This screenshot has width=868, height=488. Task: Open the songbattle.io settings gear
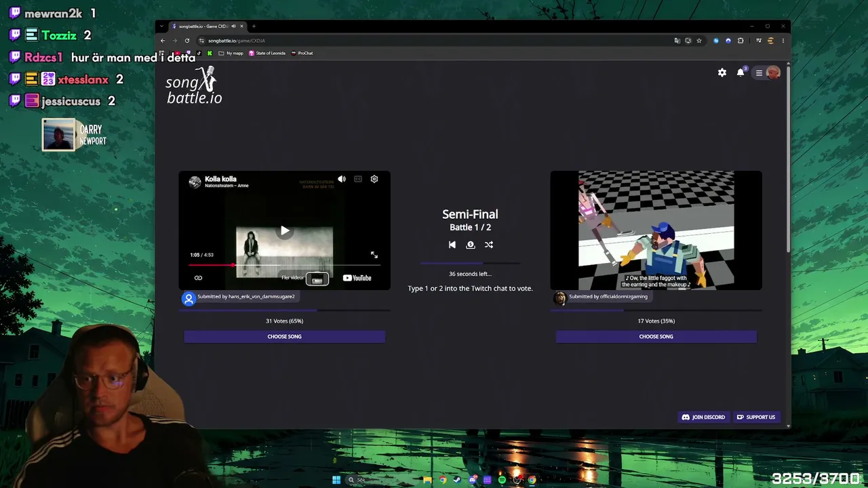tap(722, 73)
